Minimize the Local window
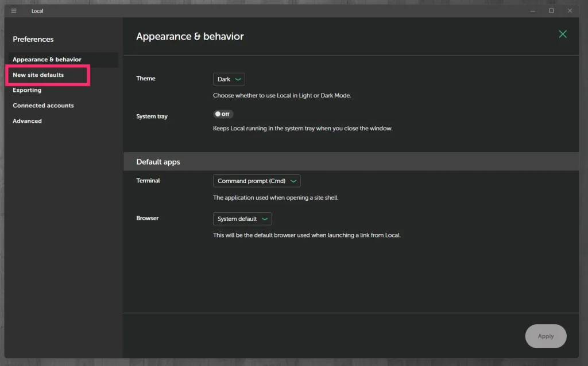The height and width of the screenshot is (366, 588). click(532, 11)
